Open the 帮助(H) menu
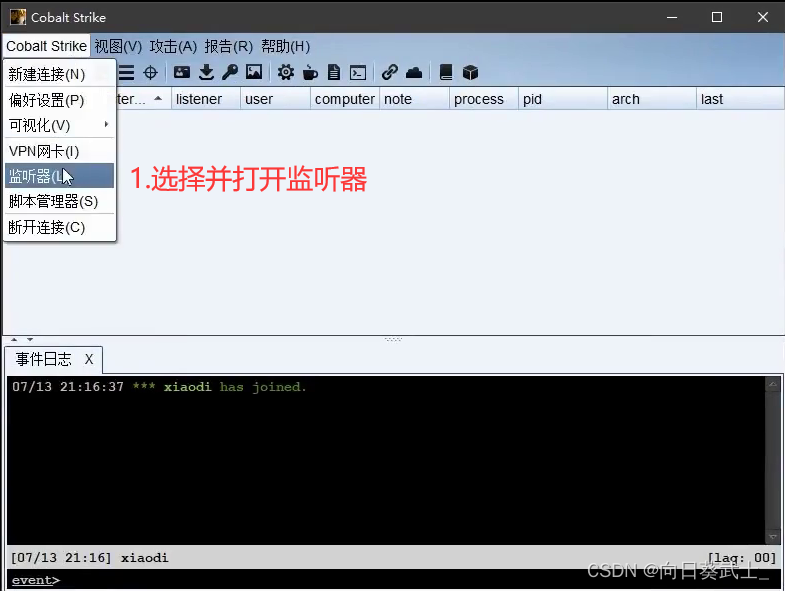 (285, 46)
